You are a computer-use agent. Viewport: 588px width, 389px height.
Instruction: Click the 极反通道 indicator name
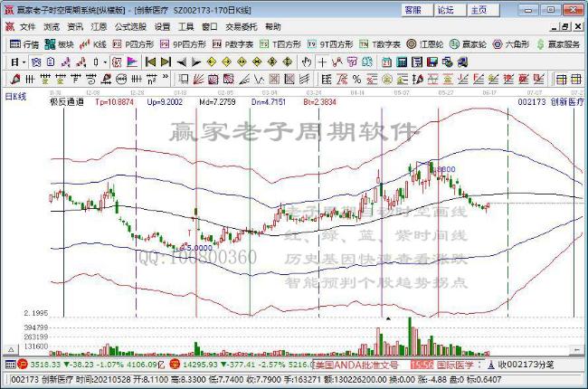point(67,101)
